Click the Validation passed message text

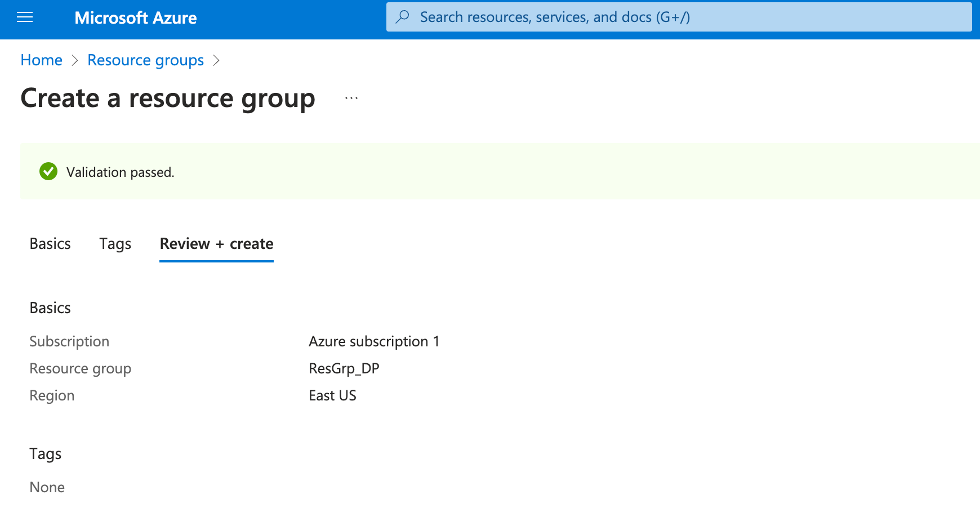(x=120, y=172)
